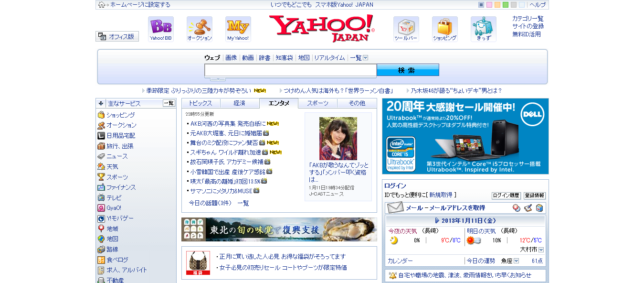The height and width of the screenshot is (283, 644).
Task: Expand the 一覧 dropdown in search categories
Action: point(366,58)
